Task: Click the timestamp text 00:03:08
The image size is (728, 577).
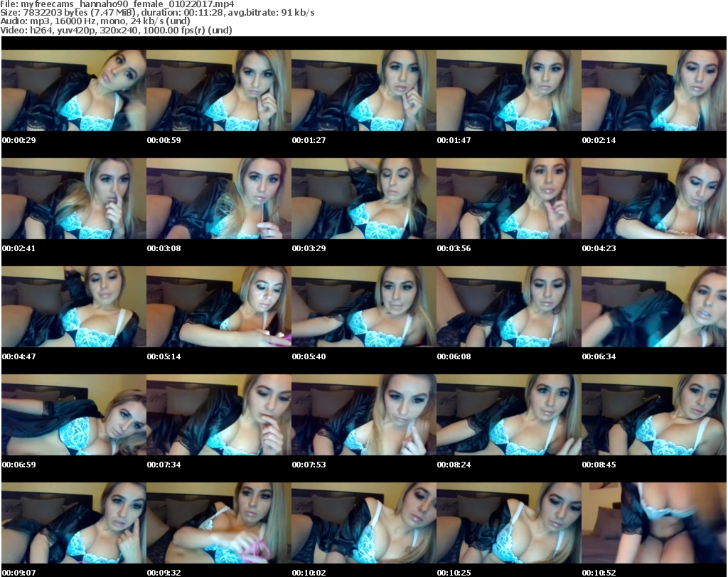Action: coord(164,248)
